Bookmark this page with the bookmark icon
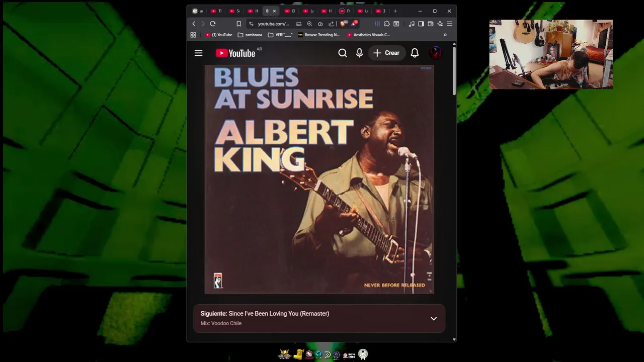Screen dimensions: 644x362 [x=238, y=24]
